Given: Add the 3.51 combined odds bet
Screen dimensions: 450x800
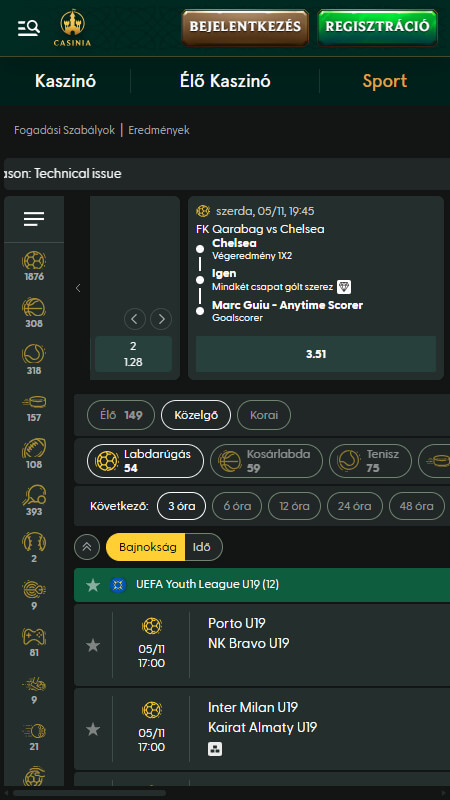Looking at the screenshot, I should pos(316,354).
